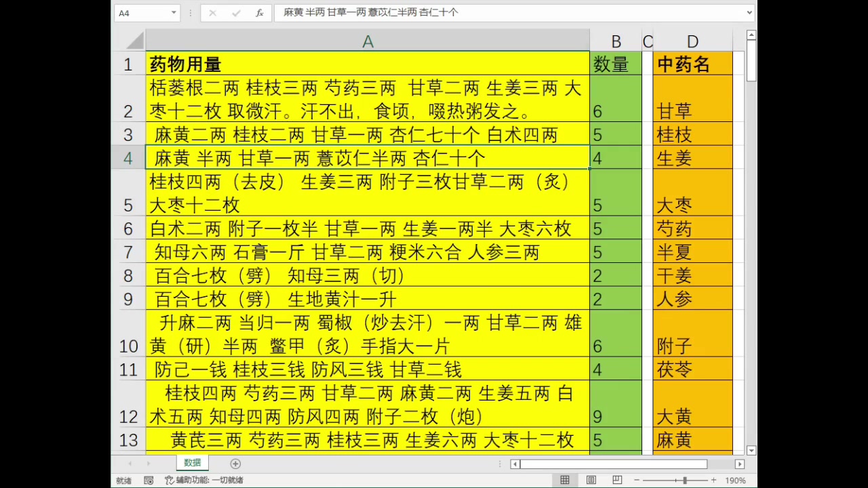This screenshot has height=488, width=868.
Task: Click cell 知母六两 石膏一斤 甘草二两
Action: 368,252
